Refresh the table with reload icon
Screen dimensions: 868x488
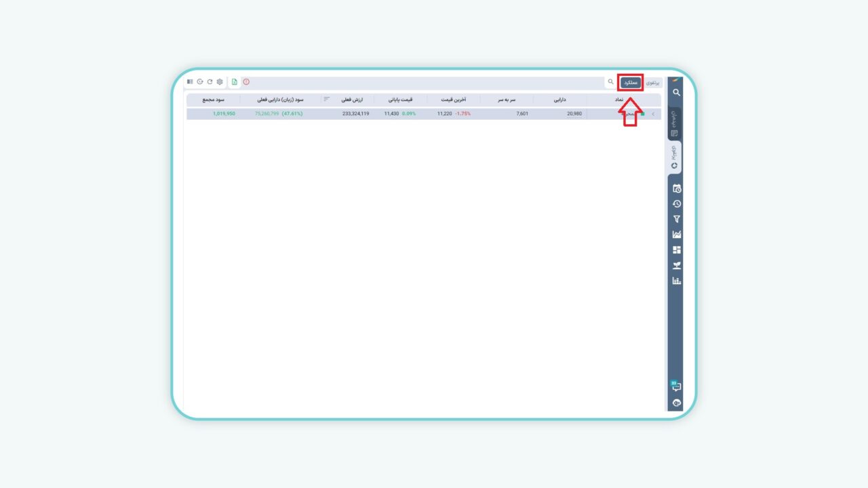pyautogui.click(x=210, y=82)
